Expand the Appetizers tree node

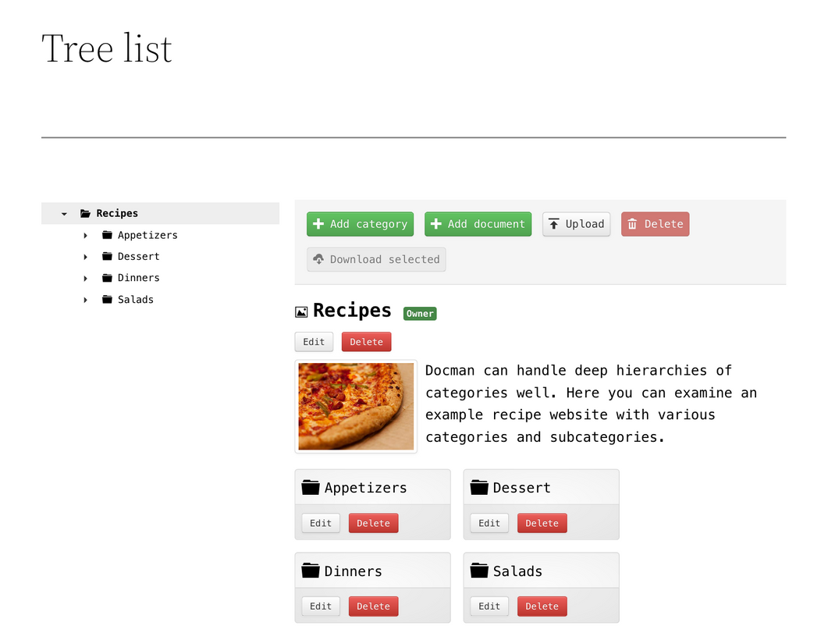click(x=86, y=235)
